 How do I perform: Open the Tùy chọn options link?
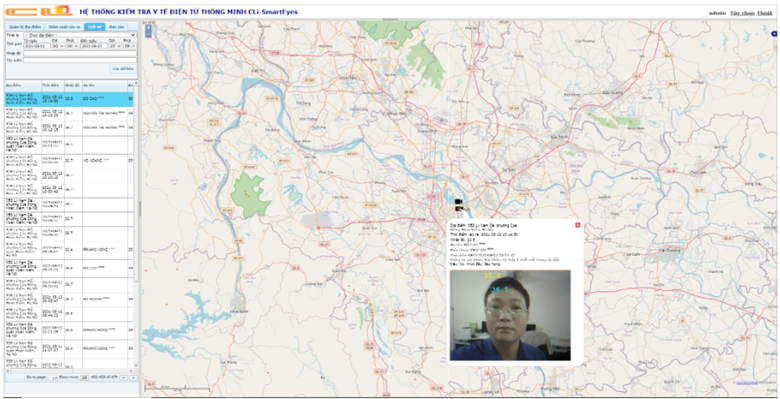[x=742, y=13]
